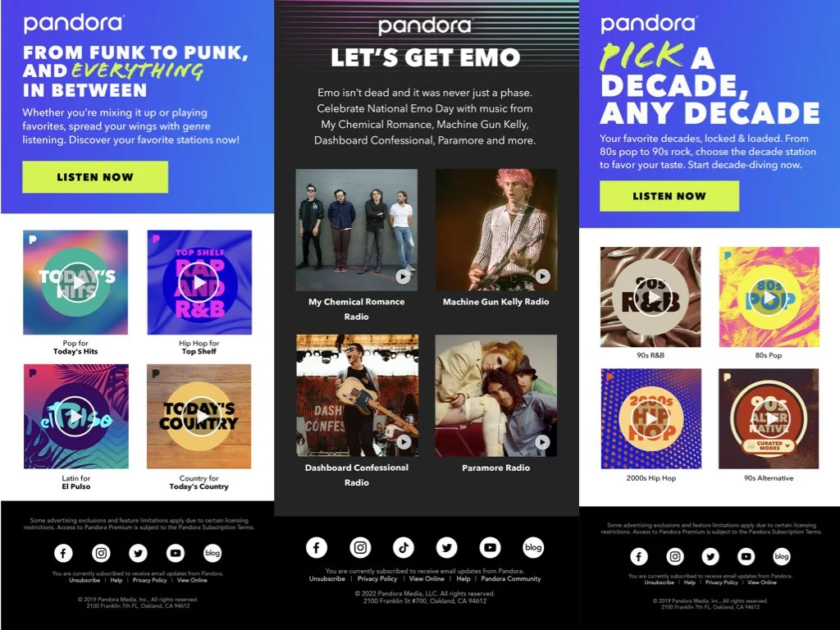Open Instagram icon in the right email footer
This screenshot has height=630, width=840.
tap(675, 557)
